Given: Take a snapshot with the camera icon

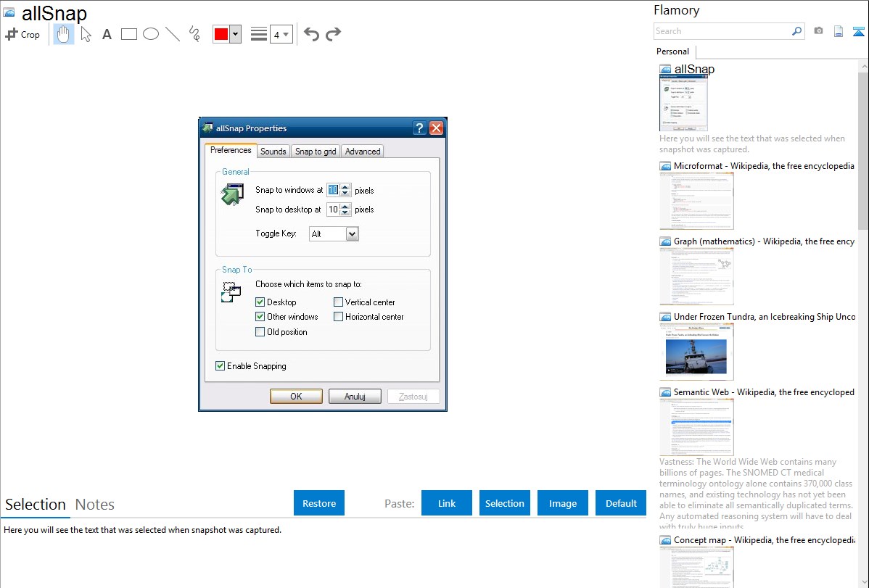Looking at the screenshot, I should point(818,31).
